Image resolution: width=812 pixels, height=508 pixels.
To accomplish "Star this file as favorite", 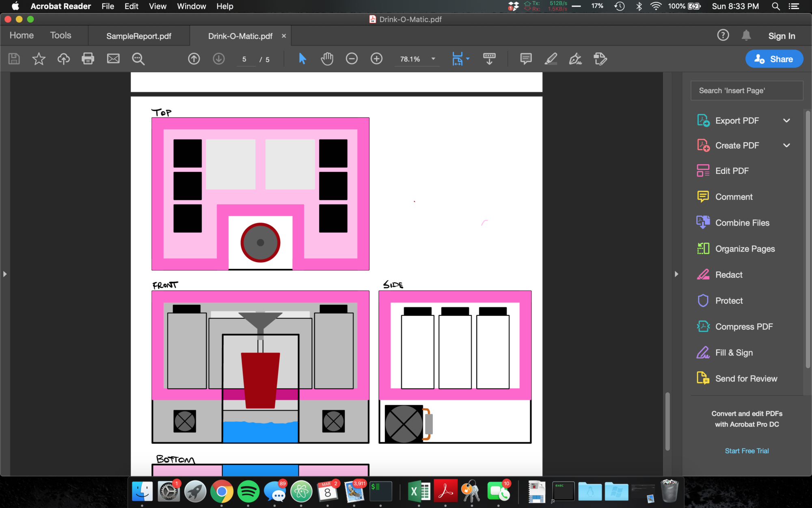I will coord(39,59).
